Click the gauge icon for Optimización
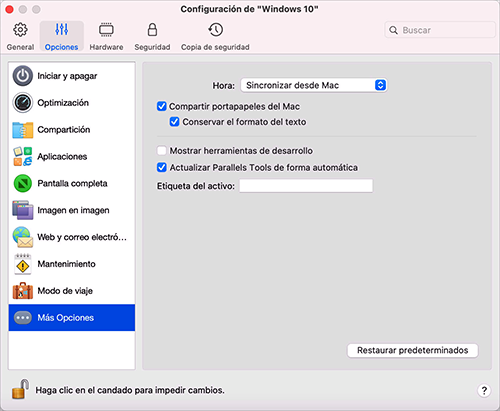500x411 pixels. (23, 103)
